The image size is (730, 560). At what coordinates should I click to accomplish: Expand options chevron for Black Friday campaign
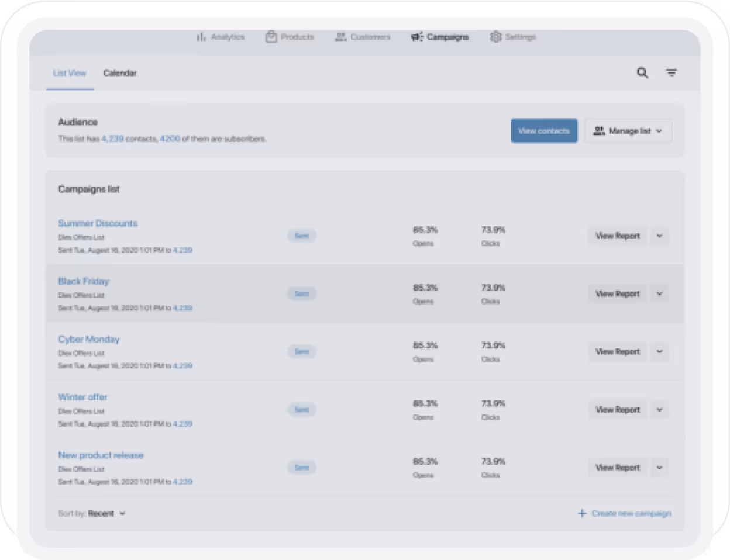pyautogui.click(x=659, y=293)
